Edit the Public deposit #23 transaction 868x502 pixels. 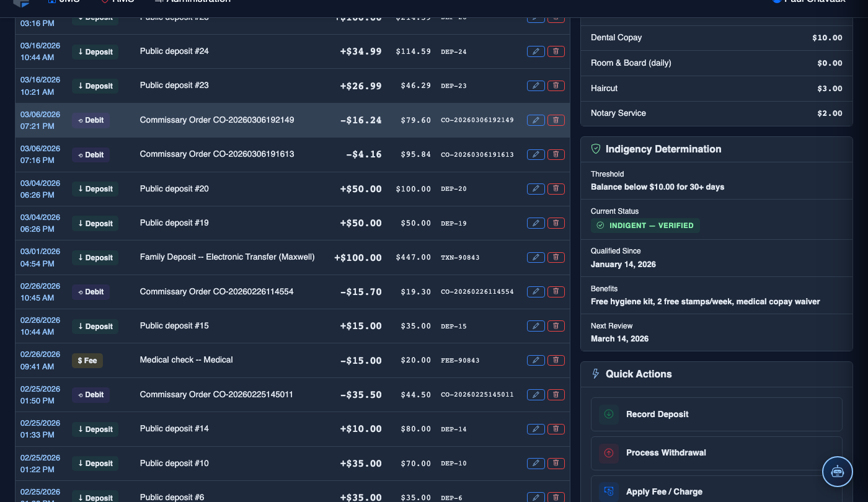coord(536,86)
